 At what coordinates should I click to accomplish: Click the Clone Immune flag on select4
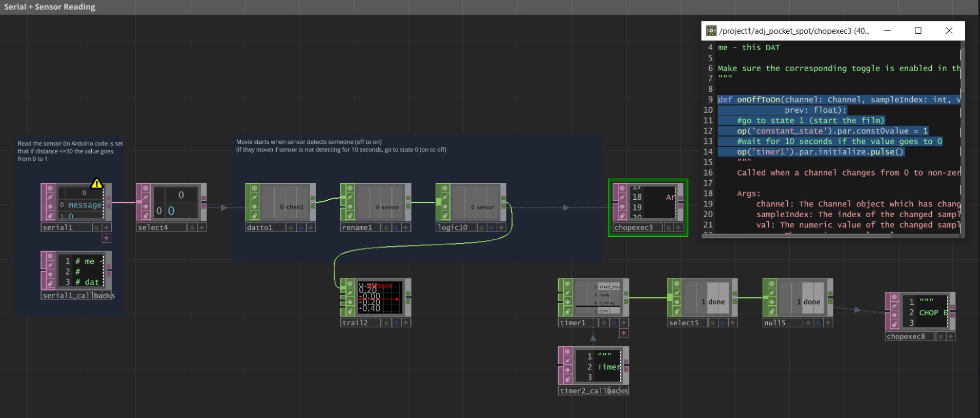(x=146, y=197)
